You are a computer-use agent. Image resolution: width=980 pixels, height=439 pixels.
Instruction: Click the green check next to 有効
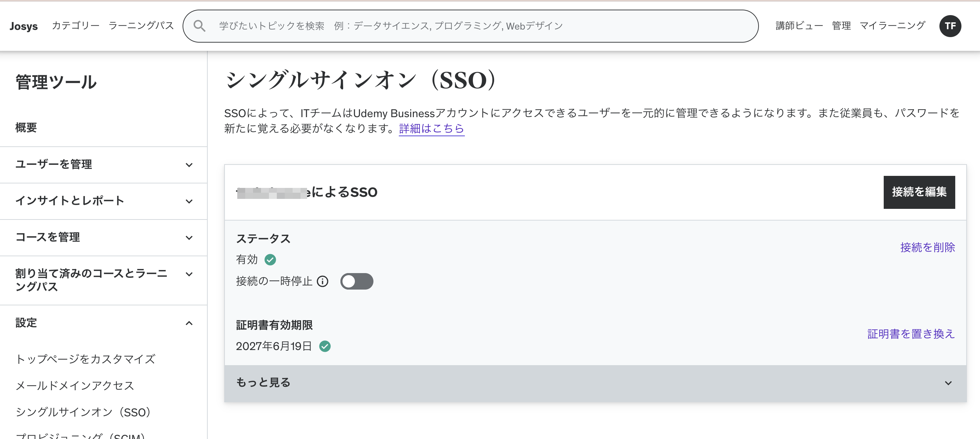(270, 260)
